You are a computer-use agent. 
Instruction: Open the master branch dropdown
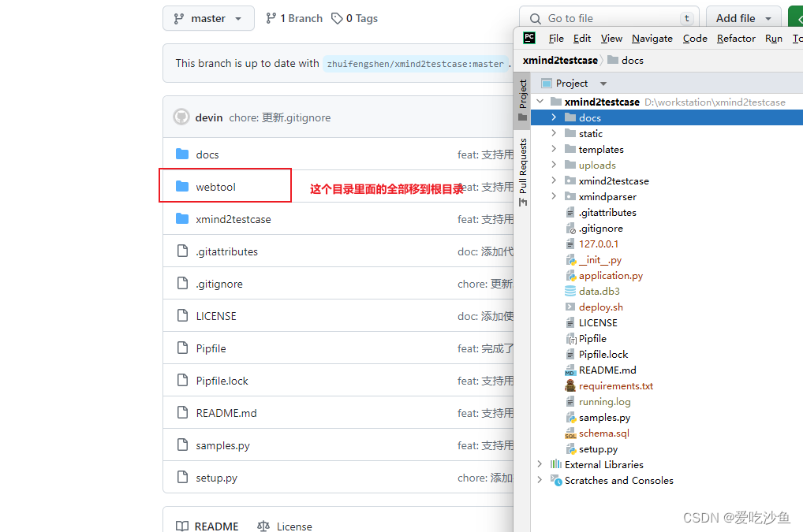tap(208, 18)
